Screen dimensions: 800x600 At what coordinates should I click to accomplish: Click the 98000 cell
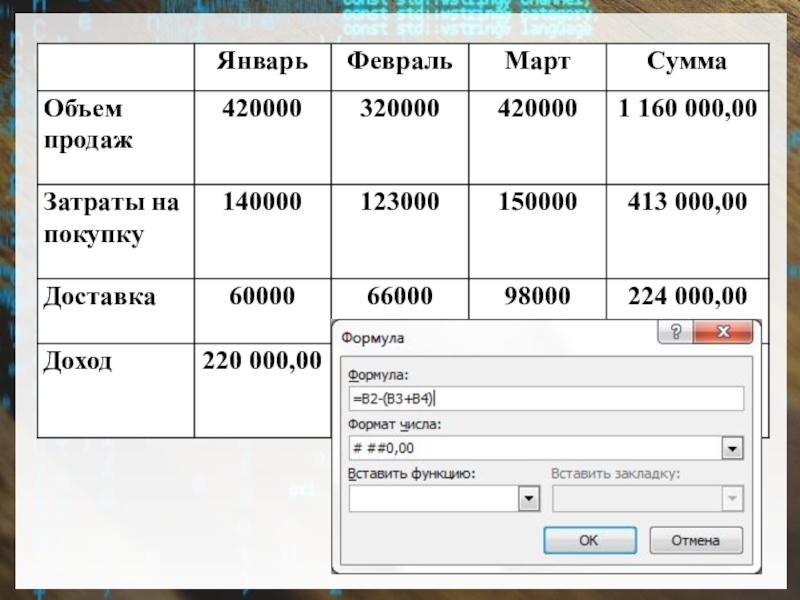coord(538,299)
